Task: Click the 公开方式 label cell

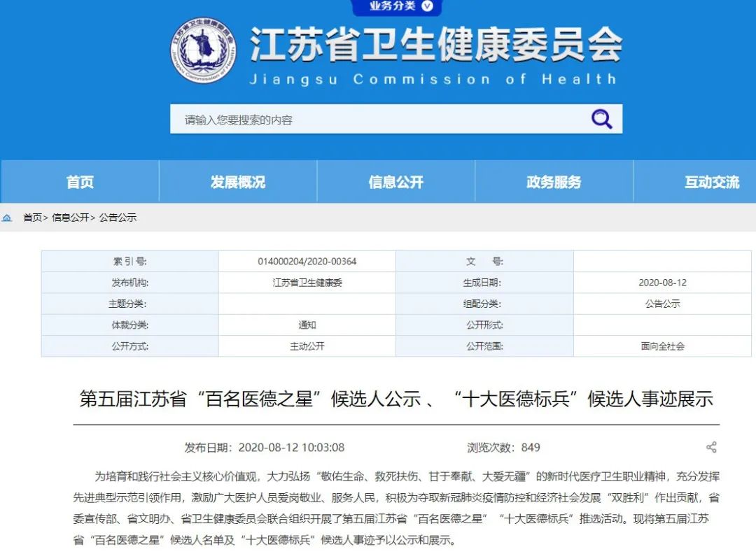Action: (129, 346)
